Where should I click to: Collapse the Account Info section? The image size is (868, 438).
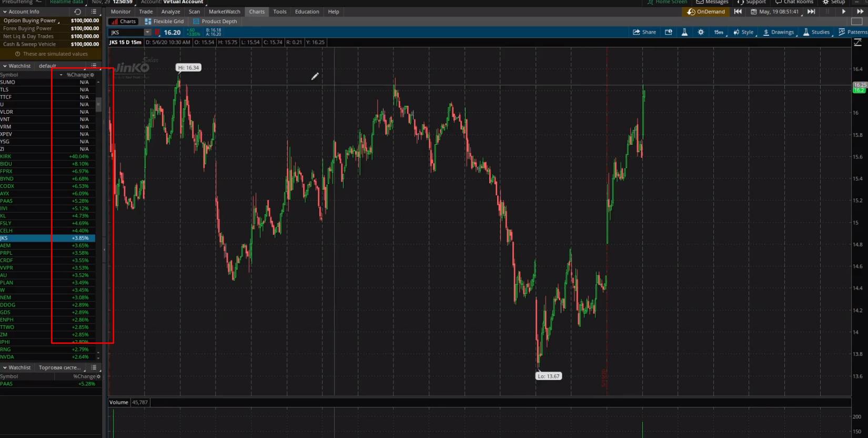click(5, 12)
